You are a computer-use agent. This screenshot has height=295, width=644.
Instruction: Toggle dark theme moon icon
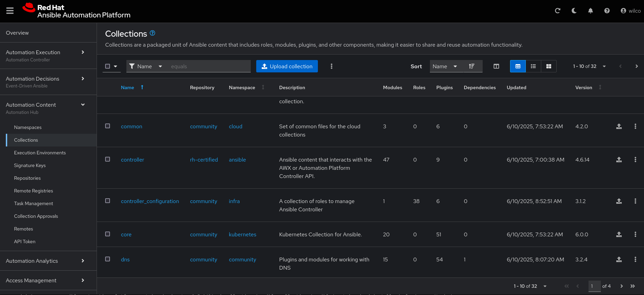point(574,11)
